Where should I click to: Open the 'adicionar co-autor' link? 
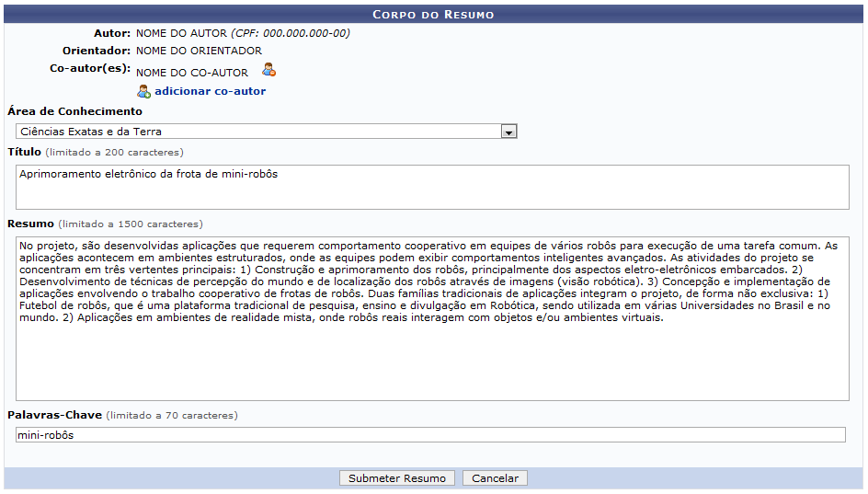tap(210, 91)
